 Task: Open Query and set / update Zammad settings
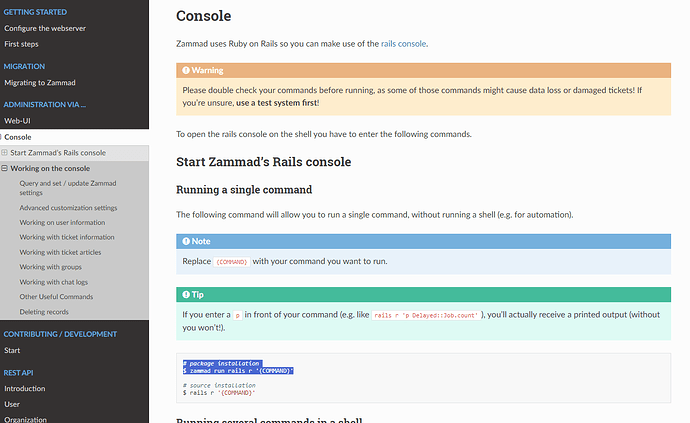(x=68, y=188)
